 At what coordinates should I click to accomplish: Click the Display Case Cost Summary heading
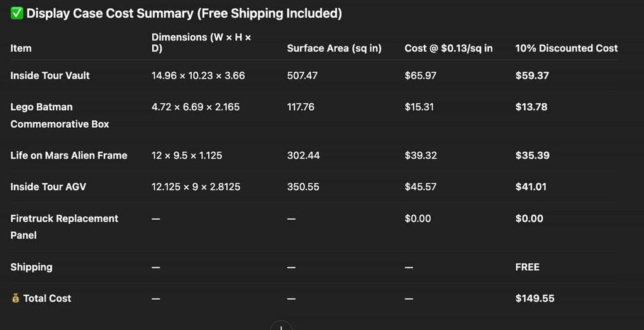point(184,13)
